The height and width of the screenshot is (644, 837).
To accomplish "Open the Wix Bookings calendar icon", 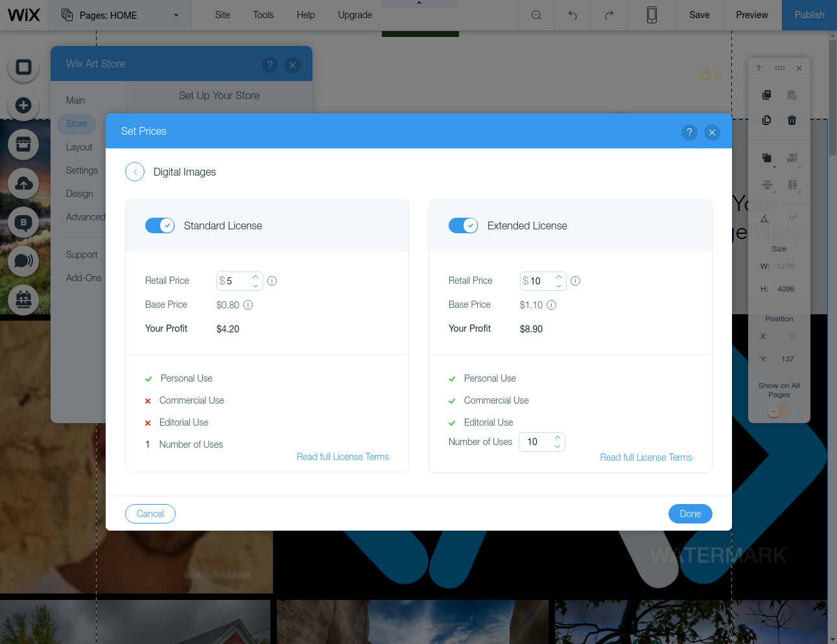I will tap(23, 300).
